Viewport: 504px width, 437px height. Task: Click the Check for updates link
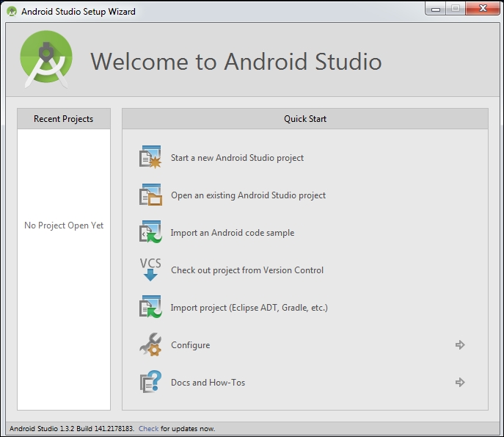[x=148, y=429]
